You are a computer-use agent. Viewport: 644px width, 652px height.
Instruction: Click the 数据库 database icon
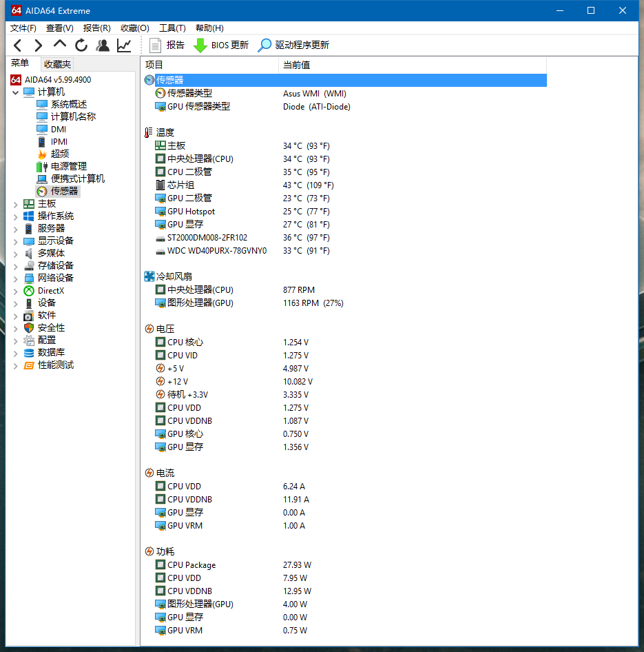[29, 353]
